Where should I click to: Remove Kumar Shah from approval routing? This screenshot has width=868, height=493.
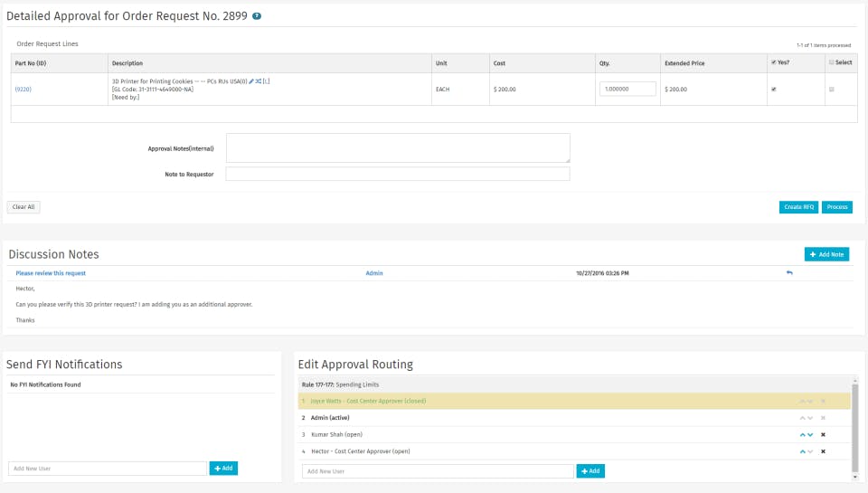click(823, 434)
